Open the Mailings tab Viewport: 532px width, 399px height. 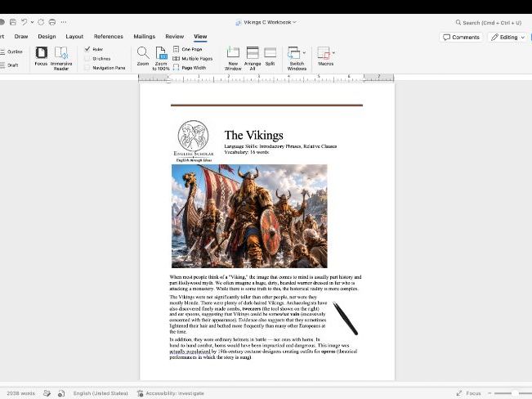coord(144,36)
